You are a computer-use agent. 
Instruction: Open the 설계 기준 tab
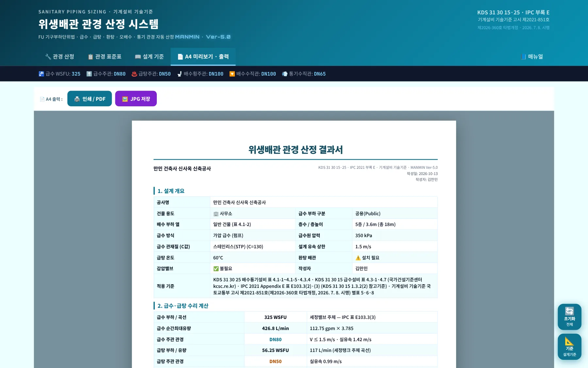149,57
